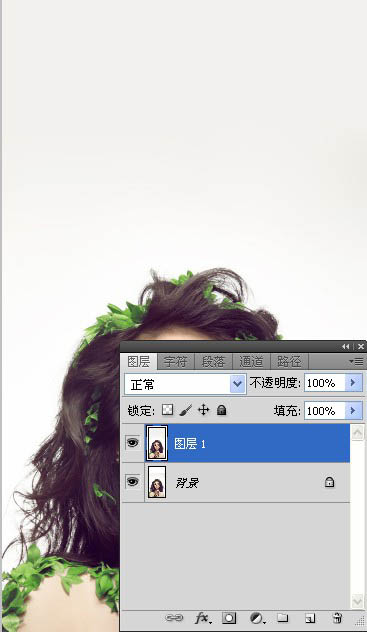This screenshot has height=632, width=367.
Task: Toggle lock all icon
Action: (222, 410)
